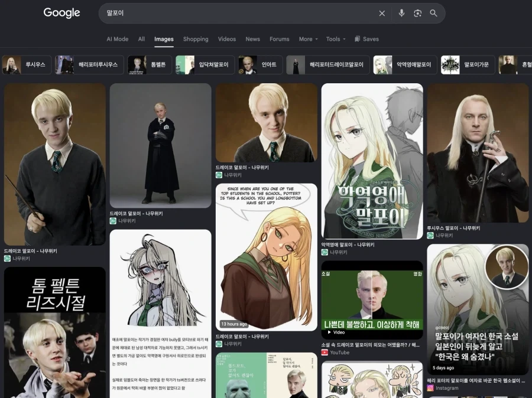Click the 루시우스 말포이 - 나무위키 result title
The image size is (532, 398).
click(453, 228)
